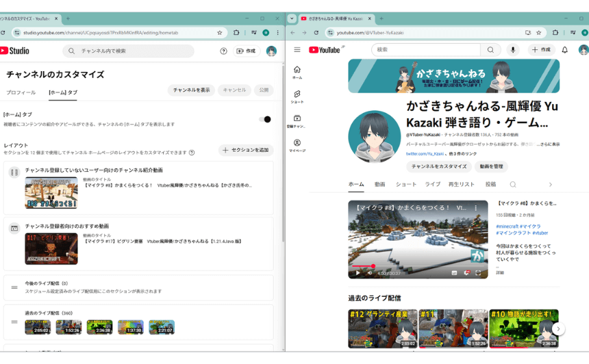Open ショート in the YouTube sidebar
Viewport: 589px width, 364px height.
(x=297, y=96)
